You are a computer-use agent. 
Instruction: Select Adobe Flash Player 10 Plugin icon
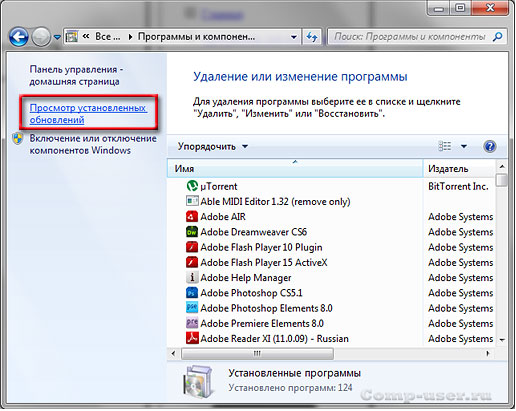tap(192, 247)
